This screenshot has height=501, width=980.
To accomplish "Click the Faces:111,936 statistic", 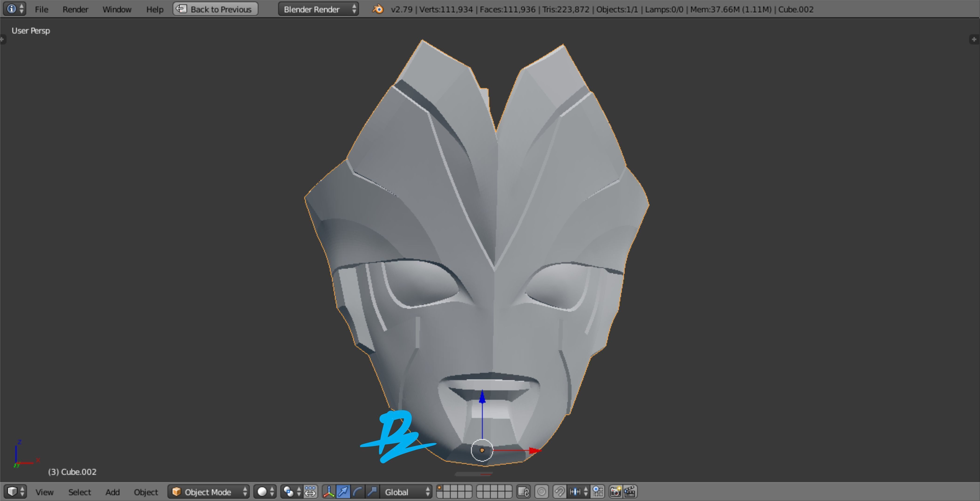I will point(508,9).
